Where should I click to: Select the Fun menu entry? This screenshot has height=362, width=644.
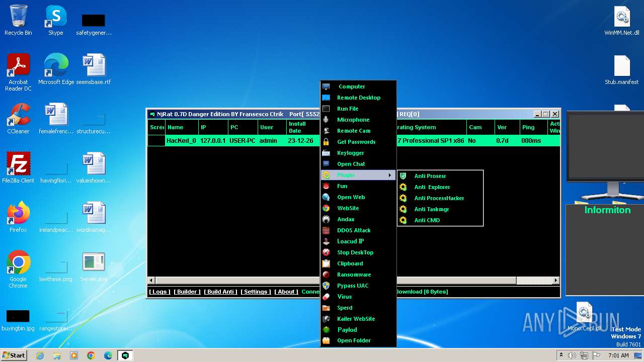pos(358,186)
